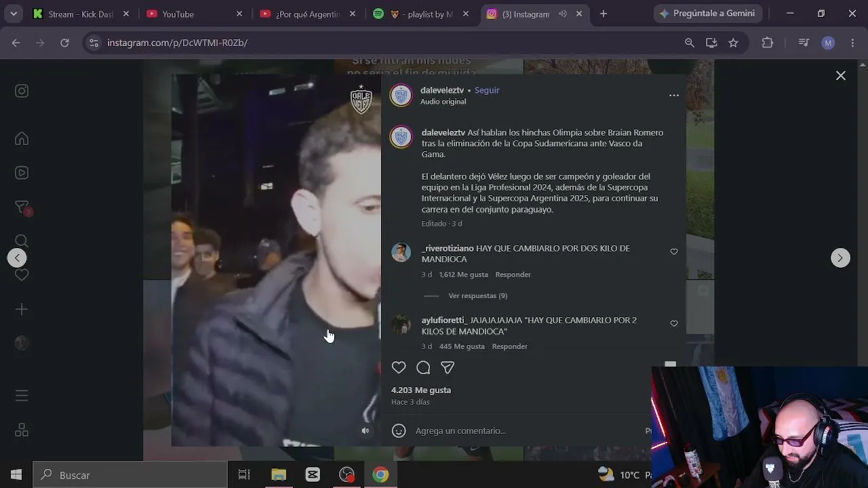Click the _riverotiziano comment avatar
The image size is (868, 488).
(401, 252)
